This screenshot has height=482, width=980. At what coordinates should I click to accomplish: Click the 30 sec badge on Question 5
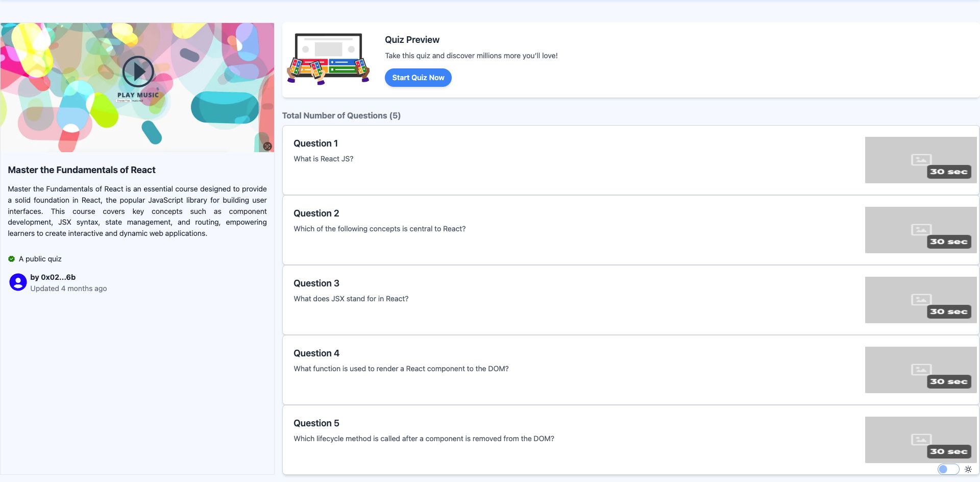point(949,452)
